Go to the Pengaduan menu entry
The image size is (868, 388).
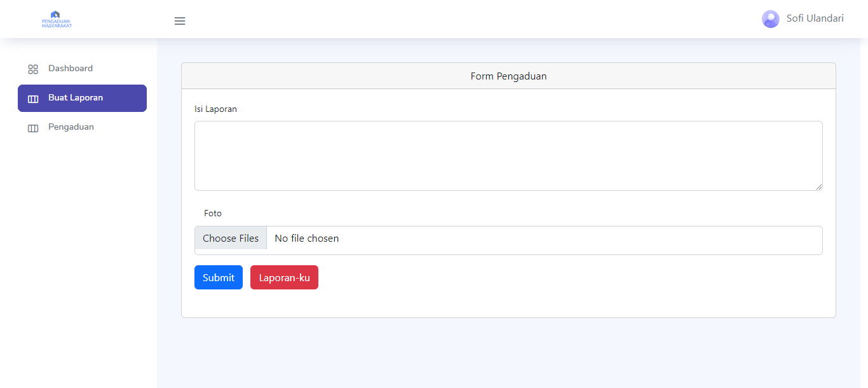71,127
